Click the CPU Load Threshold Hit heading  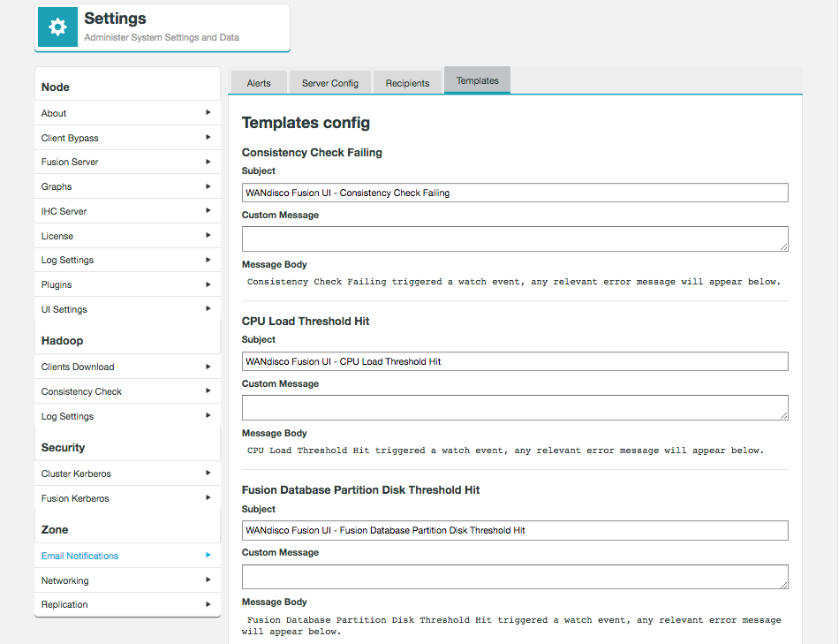pyautogui.click(x=306, y=322)
